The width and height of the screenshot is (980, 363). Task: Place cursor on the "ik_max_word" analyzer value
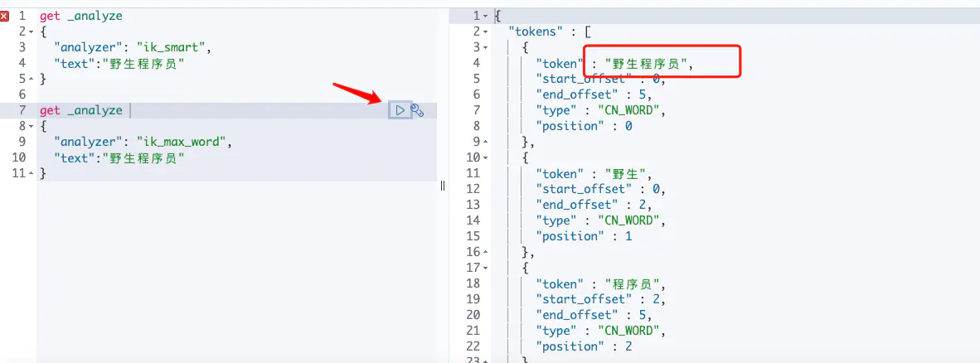tap(182, 142)
